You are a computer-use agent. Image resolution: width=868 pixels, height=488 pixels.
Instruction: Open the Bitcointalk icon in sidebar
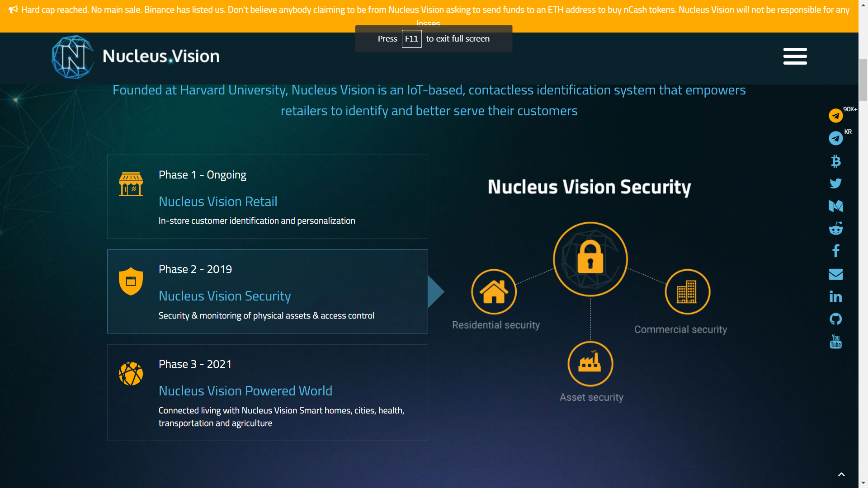(835, 161)
